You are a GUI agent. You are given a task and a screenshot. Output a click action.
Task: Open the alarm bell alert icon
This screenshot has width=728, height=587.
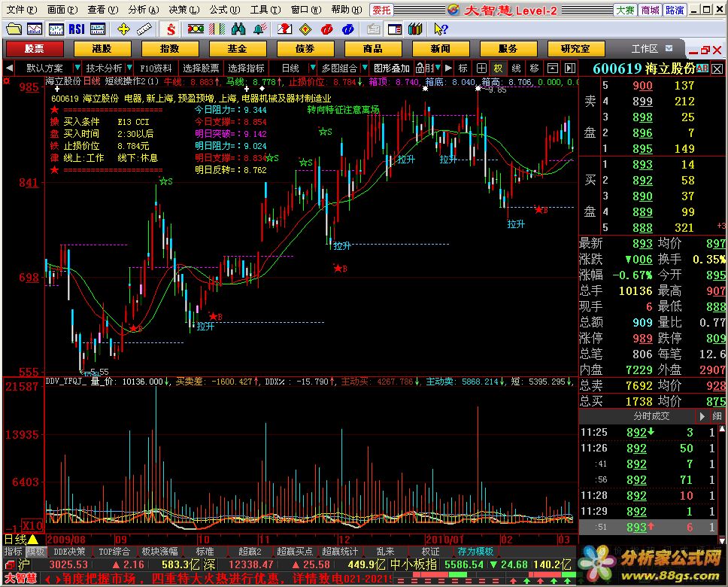pyautogui.click(x=259, y=30)
